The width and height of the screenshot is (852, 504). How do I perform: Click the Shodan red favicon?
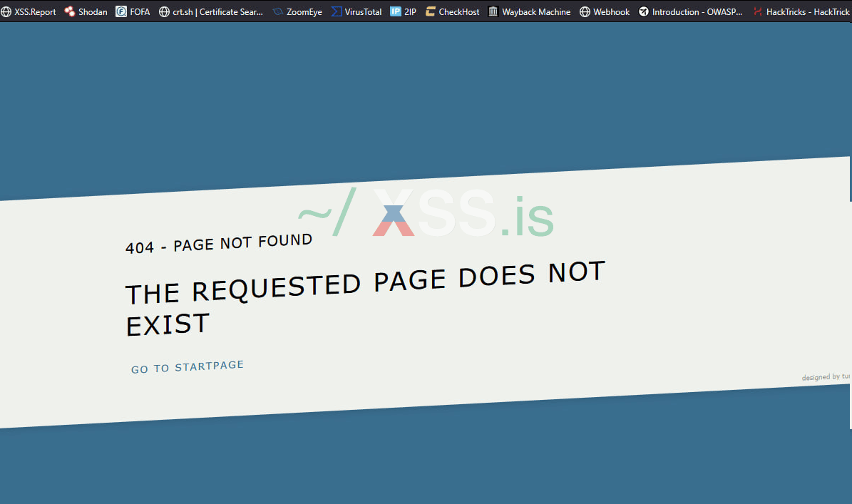(x=70, y=11)
